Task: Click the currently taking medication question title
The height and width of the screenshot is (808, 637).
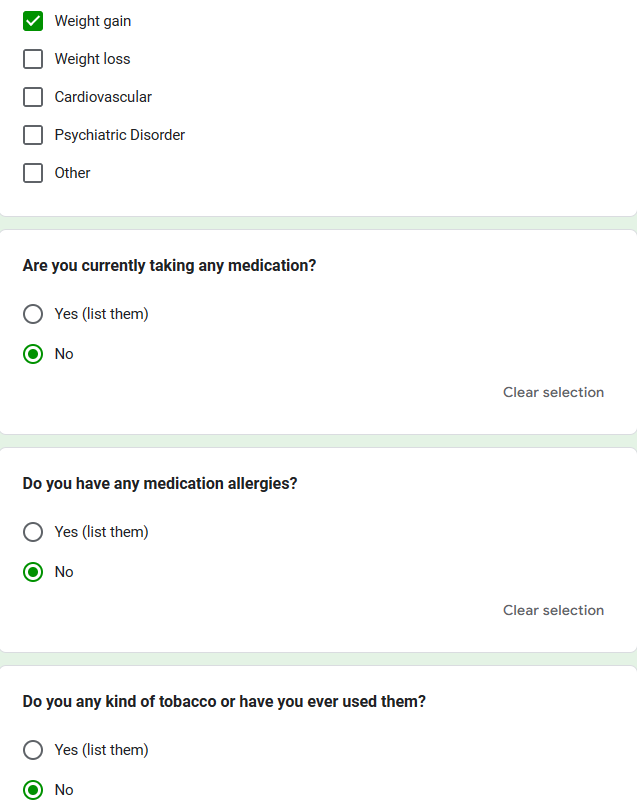Action: tap(169, 266)
